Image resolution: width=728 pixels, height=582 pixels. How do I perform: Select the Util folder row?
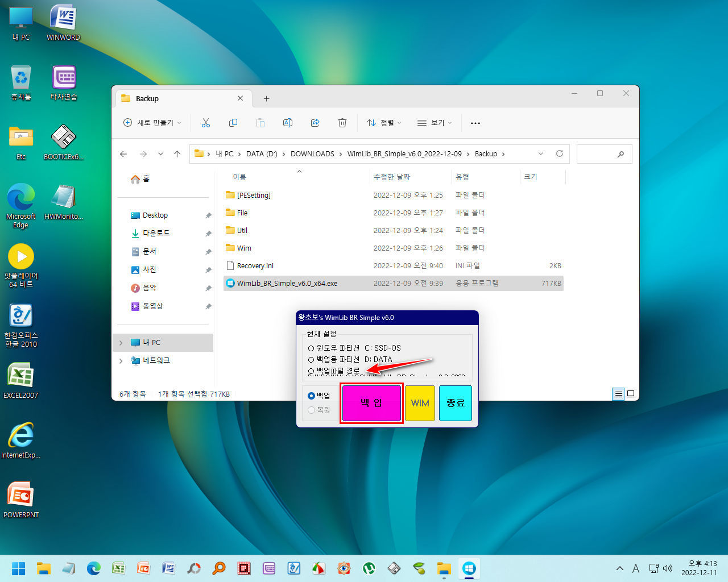pyautogui.click(x=393, y=231)
